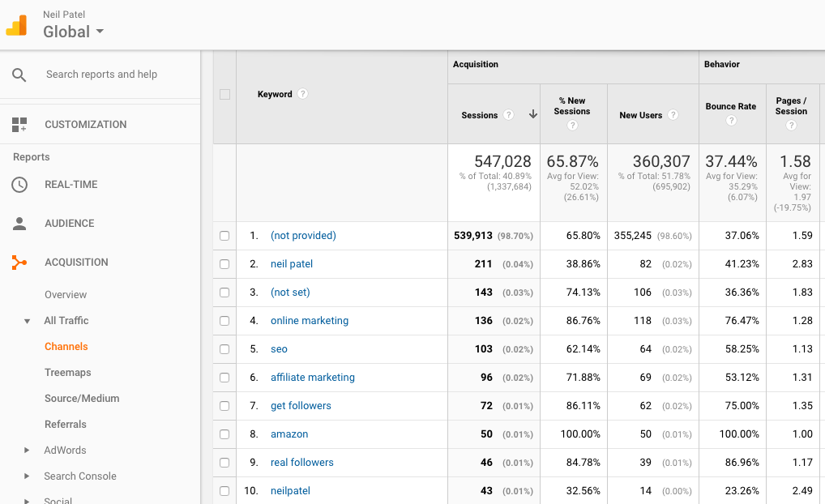
Task: Check the checkbox for the neil patel row
Action: click(x=224, y=263)
